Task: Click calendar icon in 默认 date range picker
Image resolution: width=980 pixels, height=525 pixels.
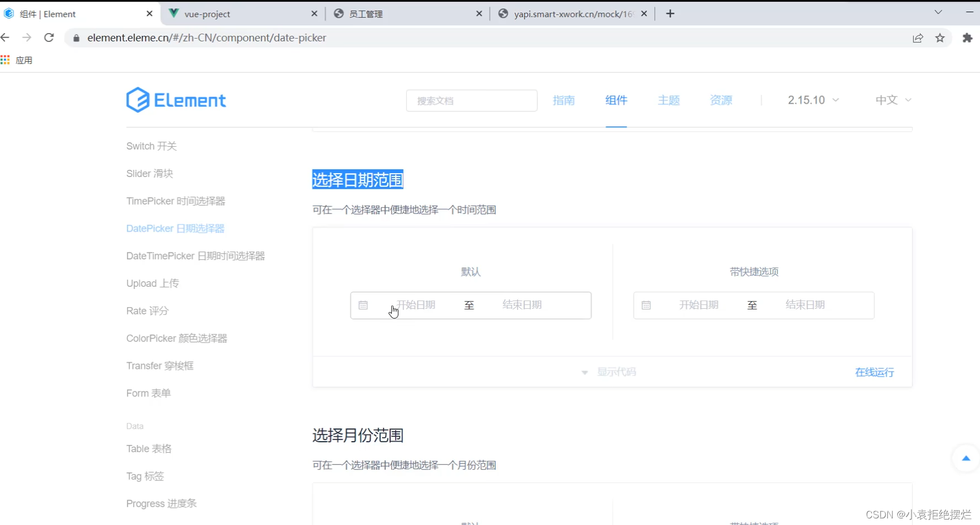Action: pyautogui.click(x=363, y=305)
